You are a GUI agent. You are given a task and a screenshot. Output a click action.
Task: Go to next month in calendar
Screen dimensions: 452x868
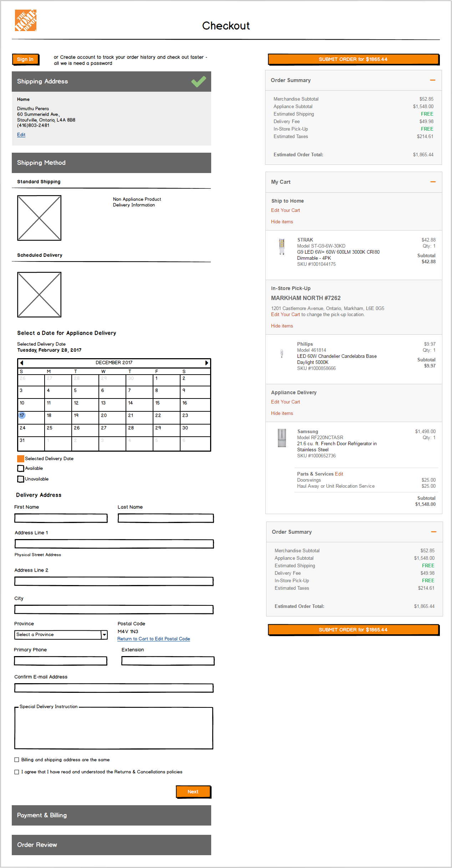pos(207,363)
